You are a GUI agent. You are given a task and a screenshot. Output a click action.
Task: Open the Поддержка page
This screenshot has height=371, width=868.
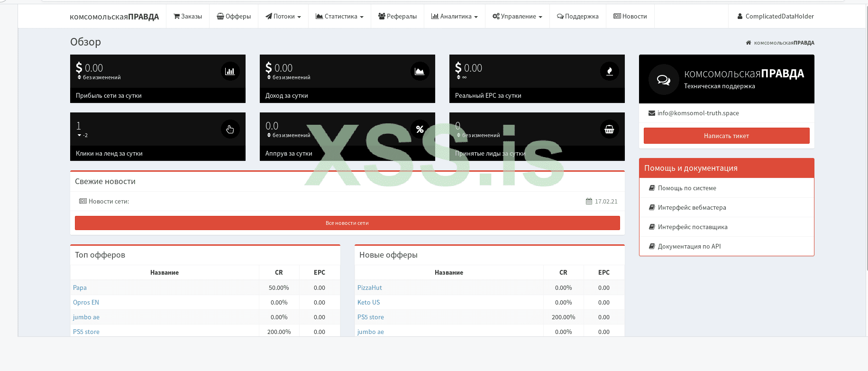click(x=578, y=16)
